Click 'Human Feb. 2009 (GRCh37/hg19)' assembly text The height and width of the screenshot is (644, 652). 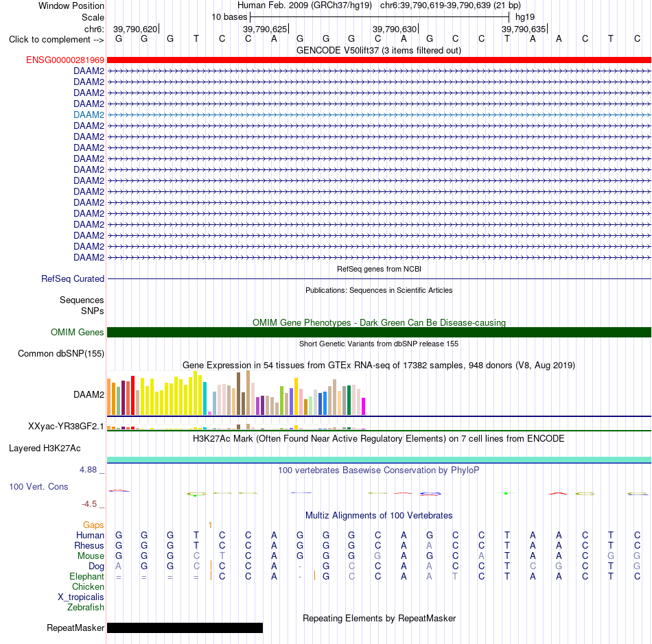click(304, 5)
